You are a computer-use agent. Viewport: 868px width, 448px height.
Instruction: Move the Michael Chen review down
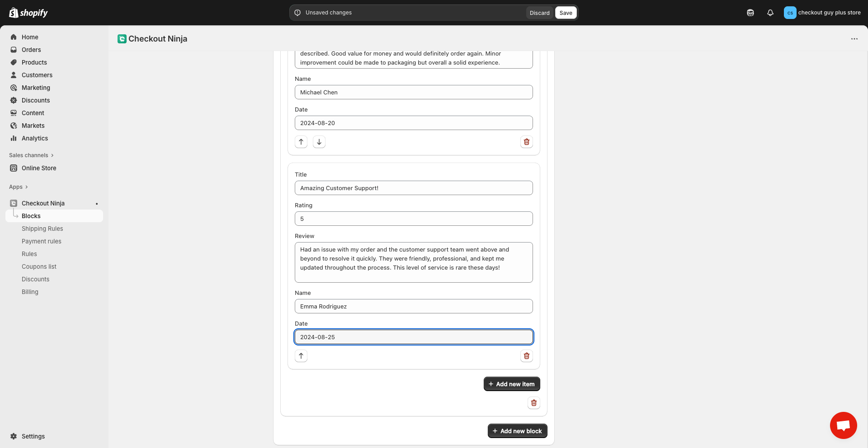tap(319, 142)
